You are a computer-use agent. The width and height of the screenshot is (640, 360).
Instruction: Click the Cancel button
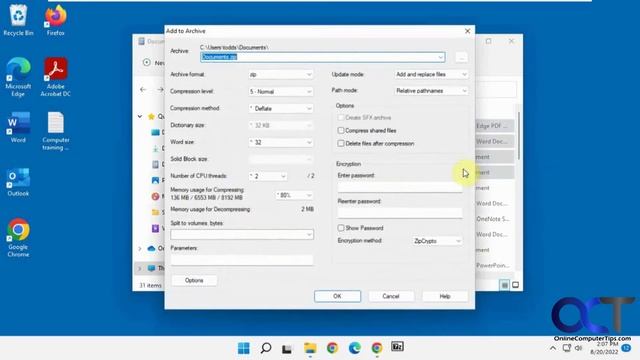click(x=391, y=296)
